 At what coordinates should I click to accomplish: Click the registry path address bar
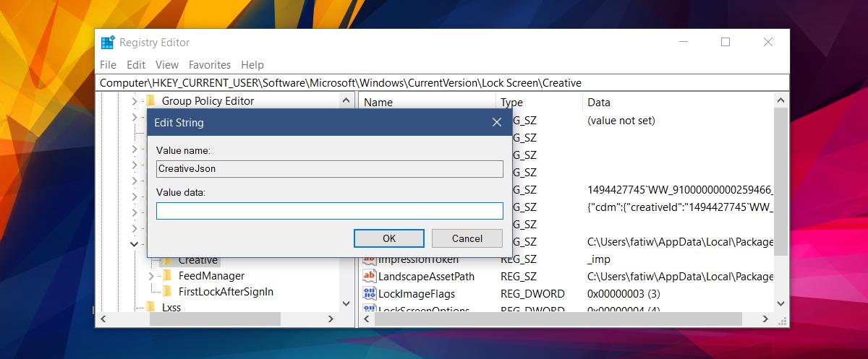(443, 83)
